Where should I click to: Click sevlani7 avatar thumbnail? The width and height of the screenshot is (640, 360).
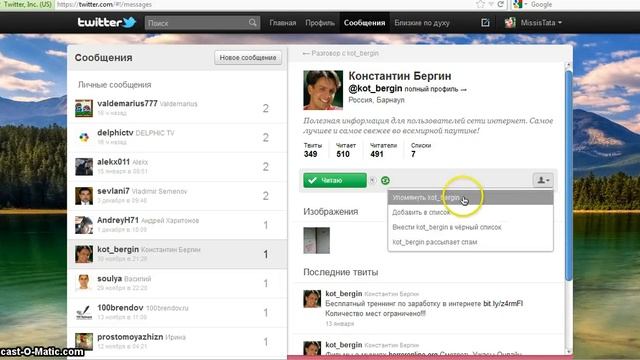point(84,196)
